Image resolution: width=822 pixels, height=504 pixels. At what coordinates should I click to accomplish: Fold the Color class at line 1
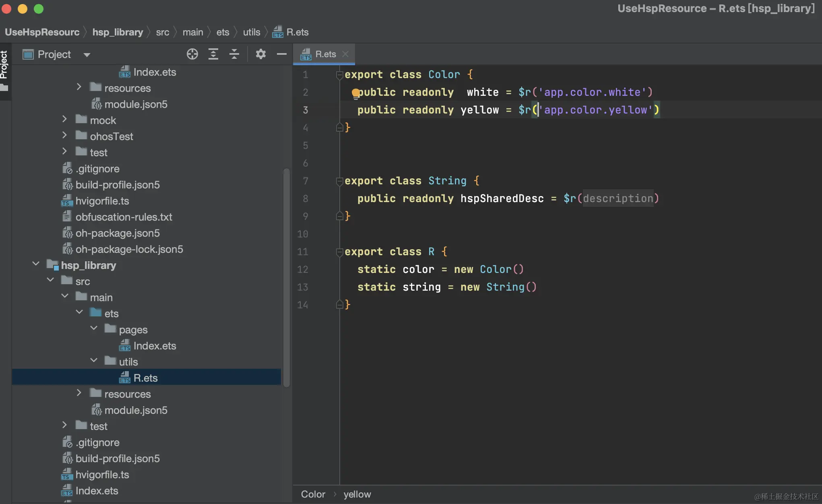coord(339,75)
